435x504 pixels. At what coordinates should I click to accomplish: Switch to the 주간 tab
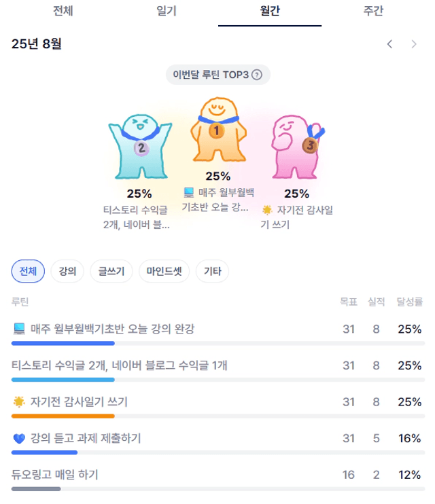[x=373, y=12]
